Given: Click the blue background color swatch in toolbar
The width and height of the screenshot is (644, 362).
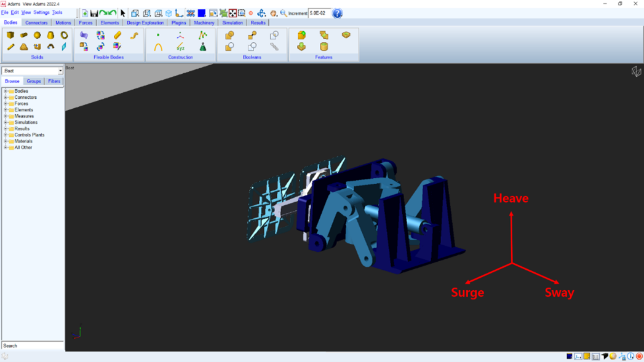Looking at the screenshot, I should [201, 13].
